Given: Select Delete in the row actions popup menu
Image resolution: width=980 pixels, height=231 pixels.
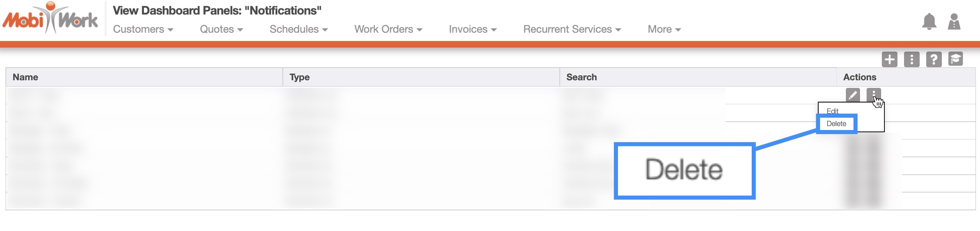Looking at the screenshot, I should pyautogui.click(x=836, y=124).
